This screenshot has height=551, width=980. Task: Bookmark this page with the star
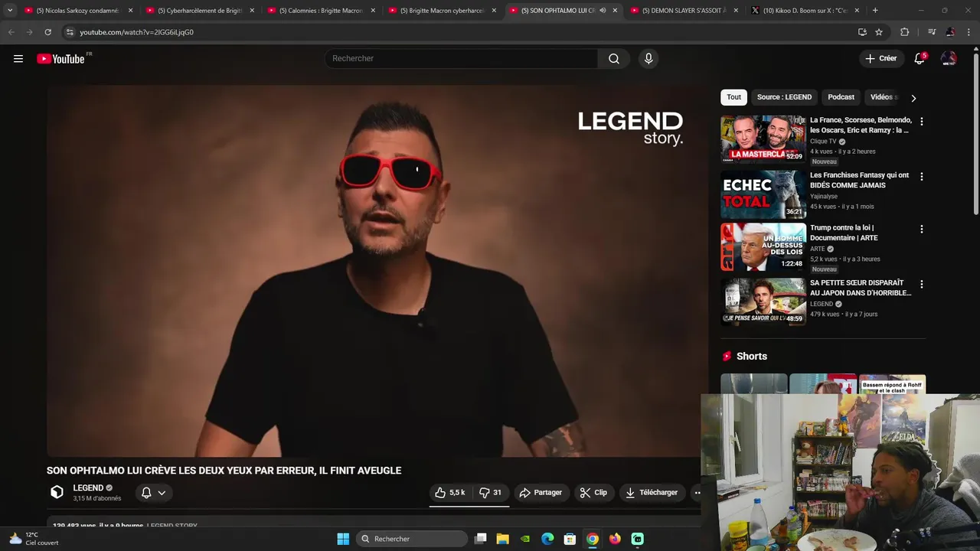click(879, 32)
